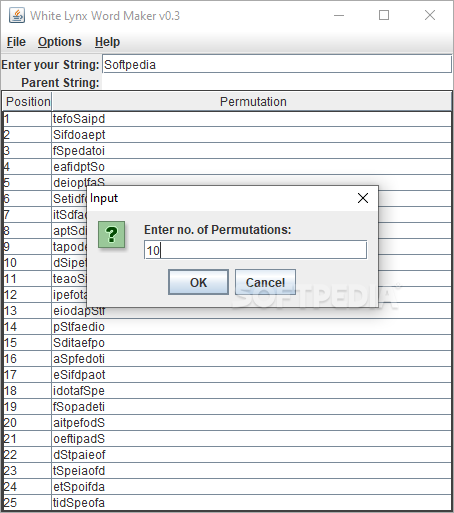Click position cell 25
Viewport: 454px width, 513px height.
pyautogui.click(x=27, y=503)
